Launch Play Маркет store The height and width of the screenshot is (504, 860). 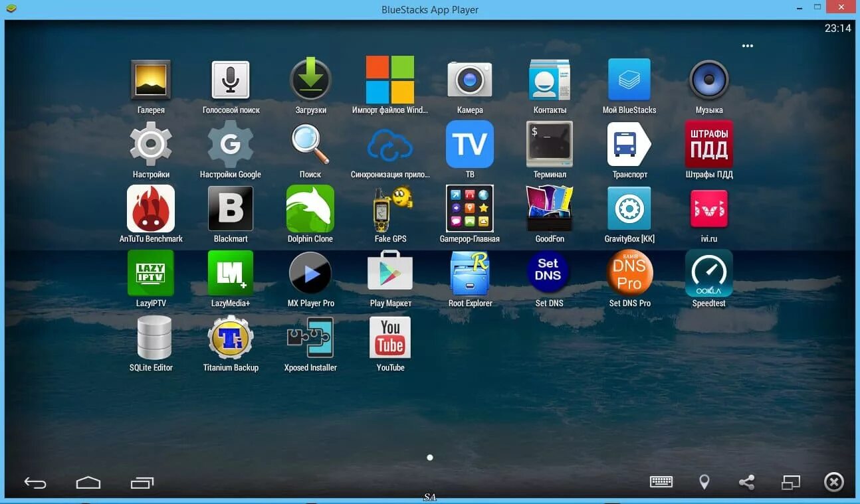(x=390, y=271)
